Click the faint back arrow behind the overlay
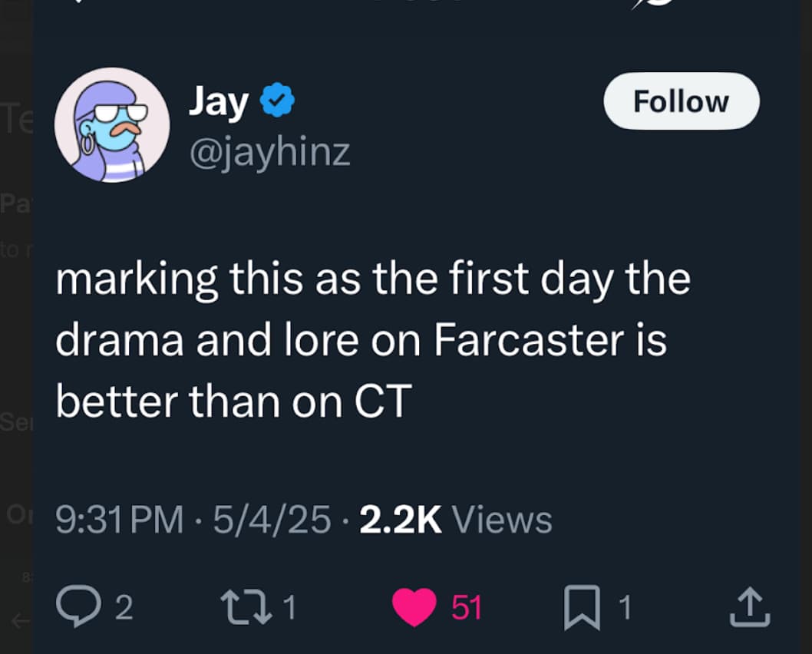Image resolution: width=812 pixels, height=654 pixels. point(23,617)
